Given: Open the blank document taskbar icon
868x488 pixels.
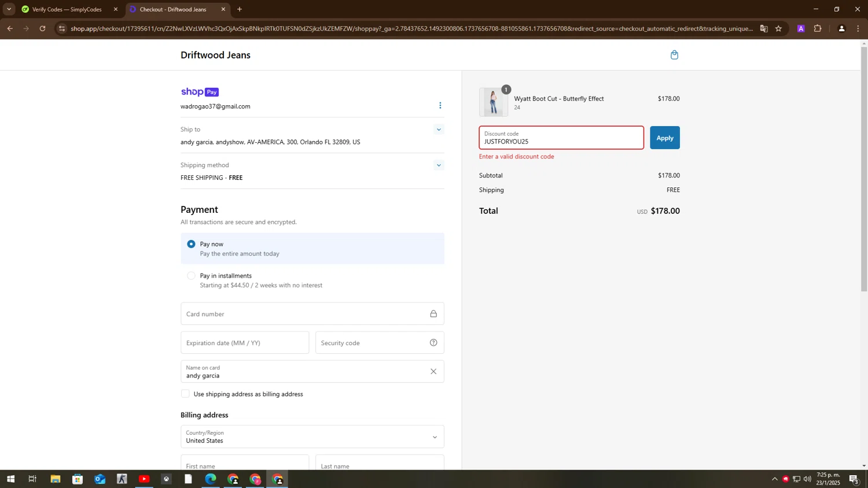Looking at the screenshot, I should click(x=189, y=479).
